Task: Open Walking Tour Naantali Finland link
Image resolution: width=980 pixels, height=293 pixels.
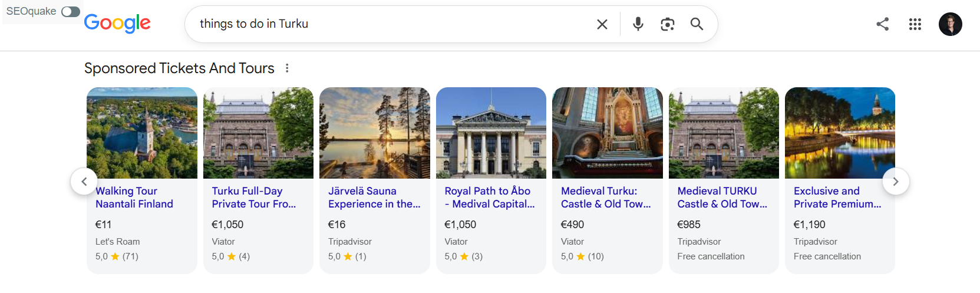Action: click(x=134, y=197)
